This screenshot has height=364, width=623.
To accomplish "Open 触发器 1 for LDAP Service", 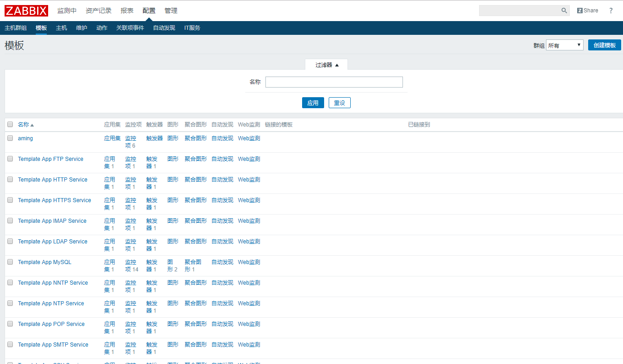I will (x=152, y=245).
